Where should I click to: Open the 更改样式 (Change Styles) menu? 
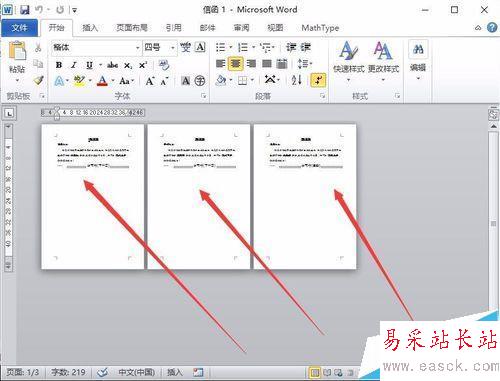(x=383, y=62)
